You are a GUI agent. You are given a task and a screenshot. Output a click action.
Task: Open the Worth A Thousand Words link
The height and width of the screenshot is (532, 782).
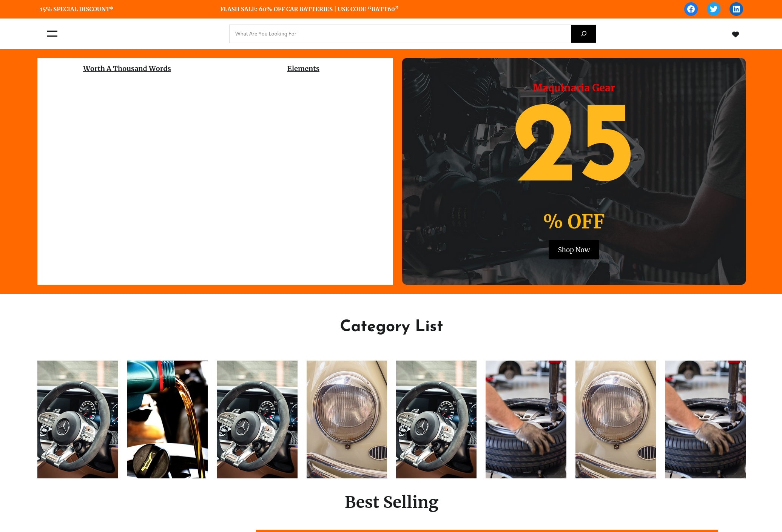point(127,68)
